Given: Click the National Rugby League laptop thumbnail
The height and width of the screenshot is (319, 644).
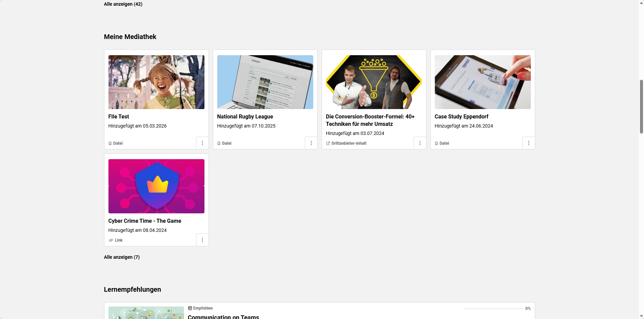Looking at the screenshot, I should tap(265, 82).
